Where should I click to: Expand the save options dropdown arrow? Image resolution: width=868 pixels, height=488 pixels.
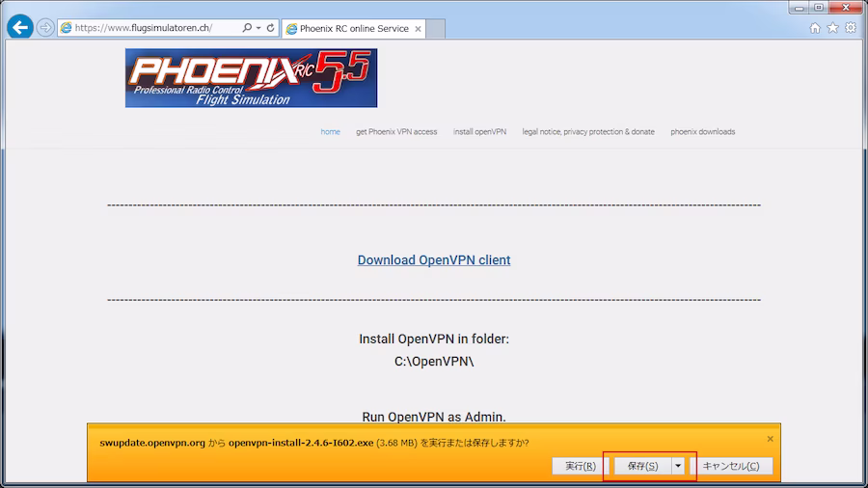(x=678, y=466)
